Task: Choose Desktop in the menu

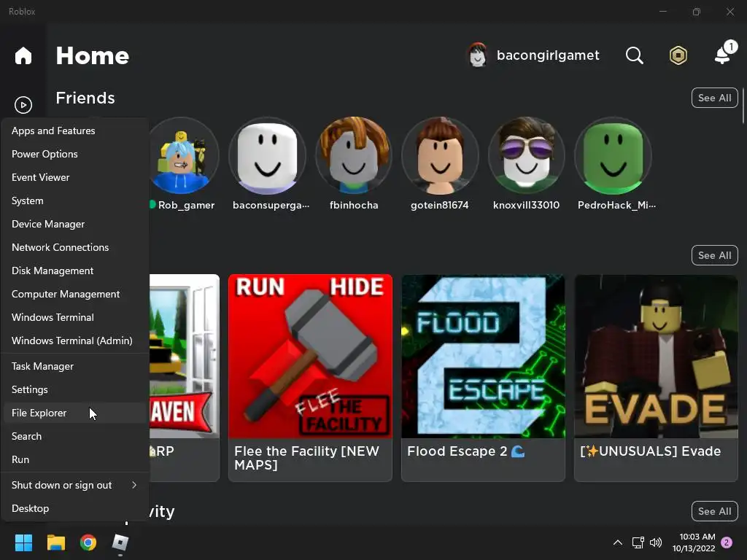Action: (75, 508)
